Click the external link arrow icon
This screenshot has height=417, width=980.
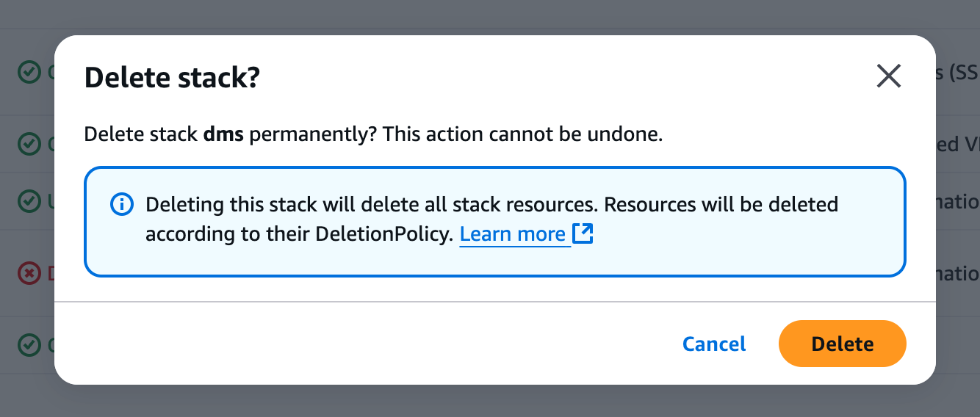[583, 234]
